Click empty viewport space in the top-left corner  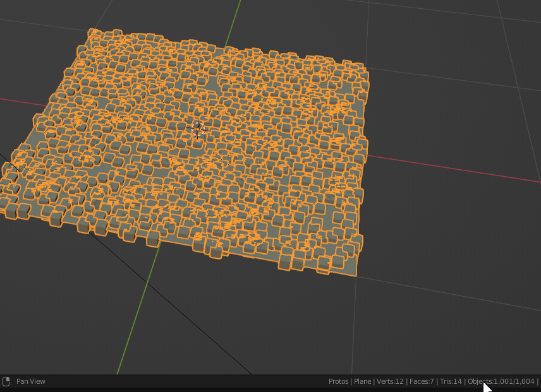[x=25, y=19]
